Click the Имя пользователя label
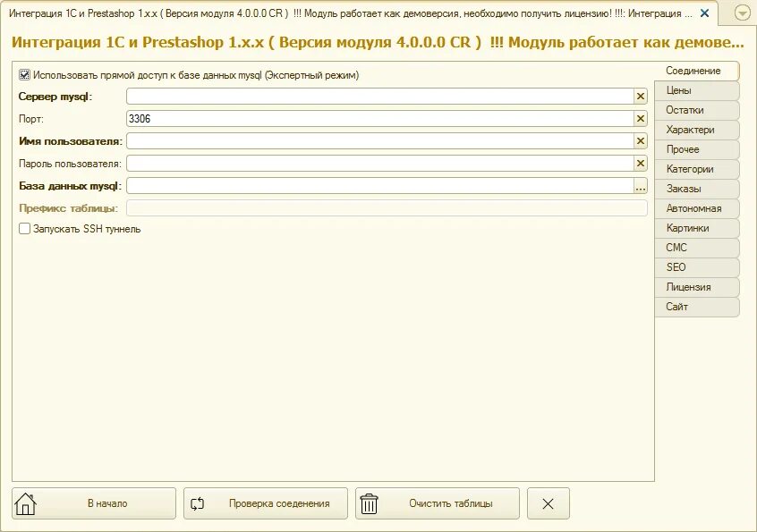The width and height of the screenshot is (757, 532). click(71, 141)
